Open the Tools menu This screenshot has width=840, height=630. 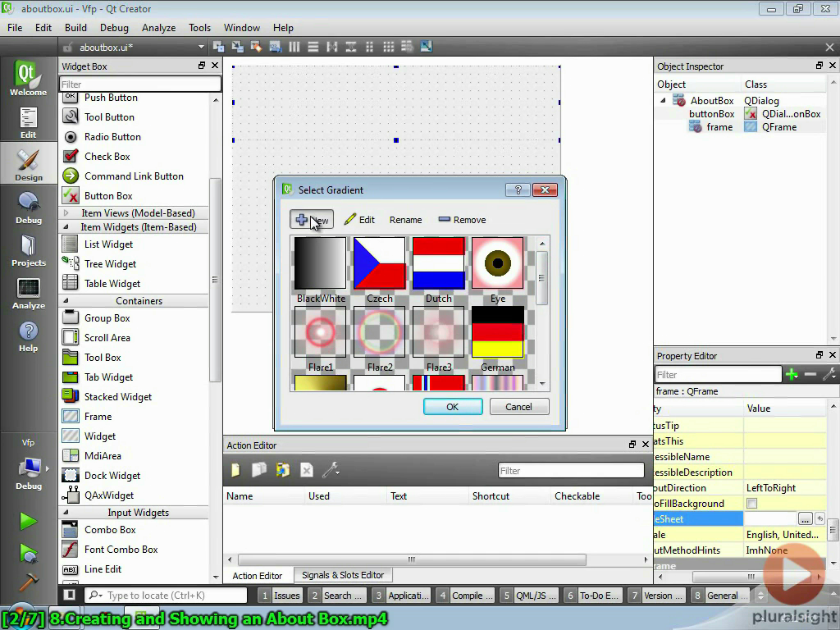[199, 27]
